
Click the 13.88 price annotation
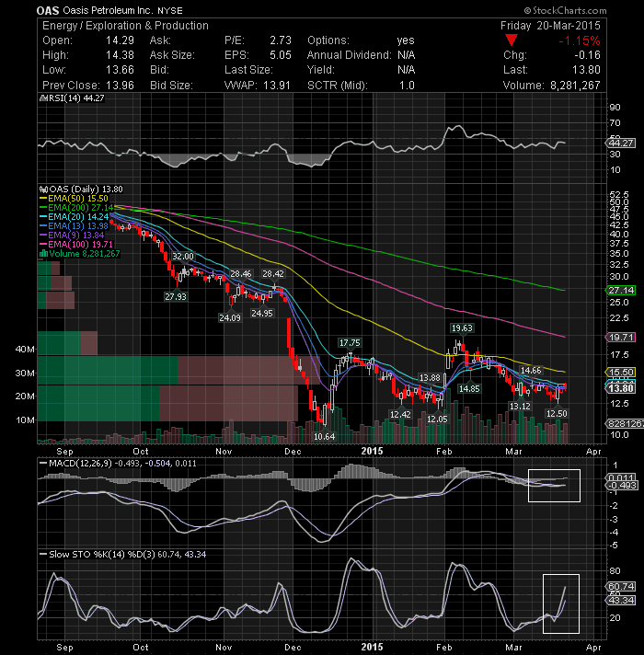(x=430, y=377)
